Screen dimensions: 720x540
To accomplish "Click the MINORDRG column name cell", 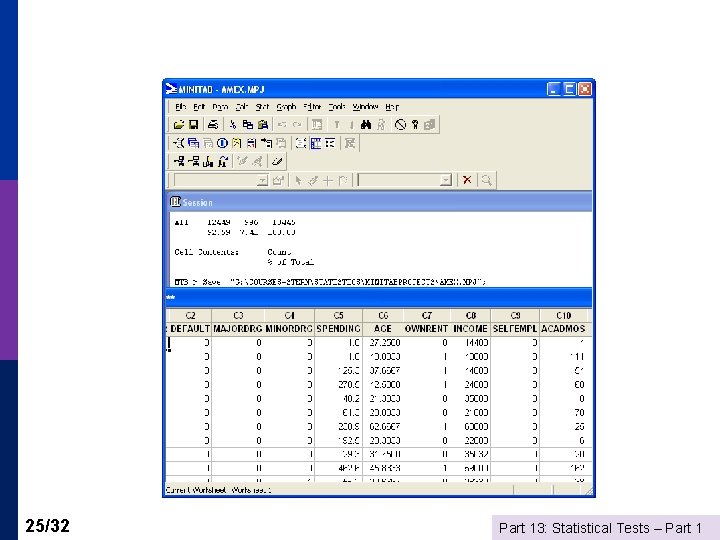I will tap(289, 329).
